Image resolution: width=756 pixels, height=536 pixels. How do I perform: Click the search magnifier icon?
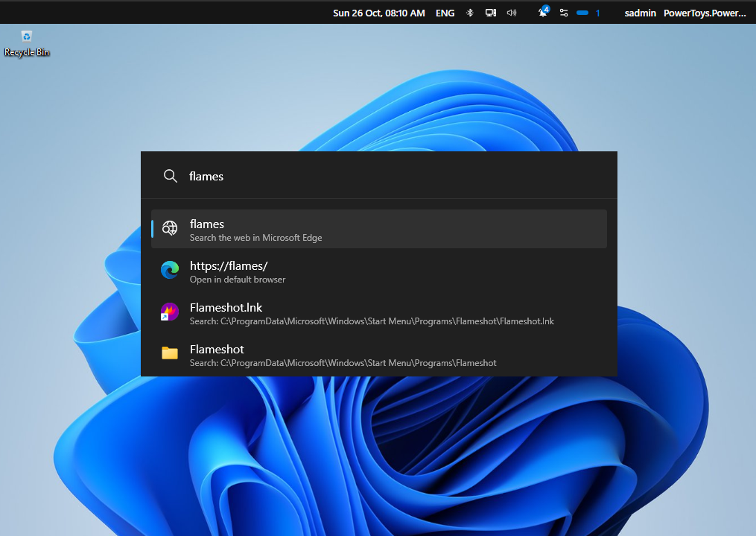pyautogui.click(x=171, y=176)
